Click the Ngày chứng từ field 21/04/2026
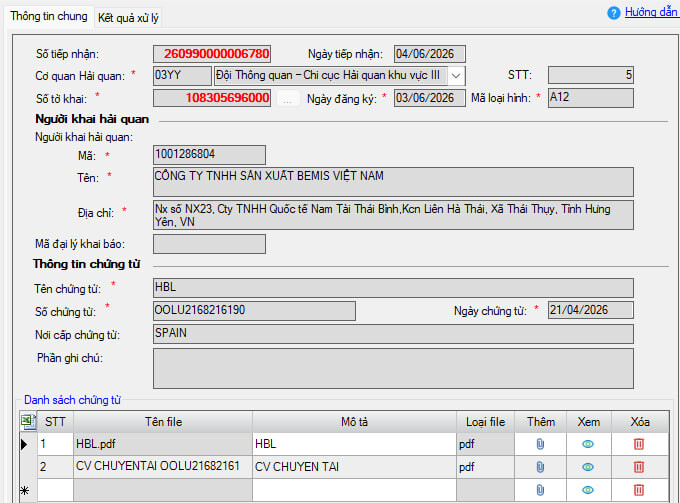 591,310
